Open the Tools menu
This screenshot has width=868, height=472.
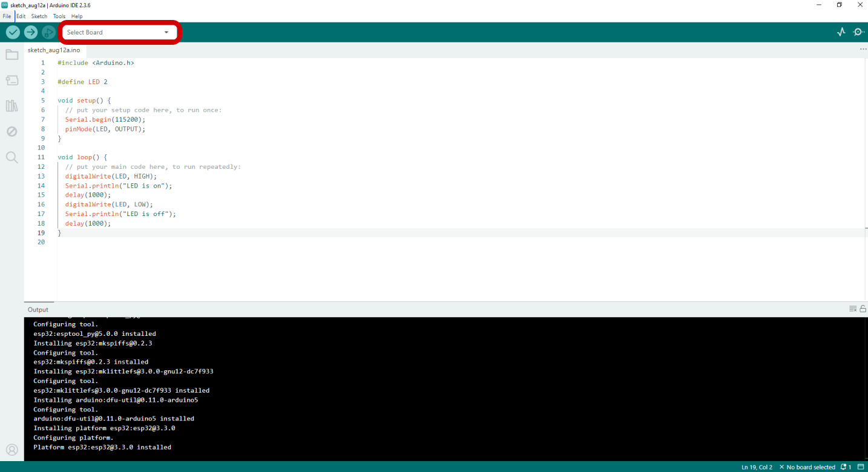(x=59, y=16)
